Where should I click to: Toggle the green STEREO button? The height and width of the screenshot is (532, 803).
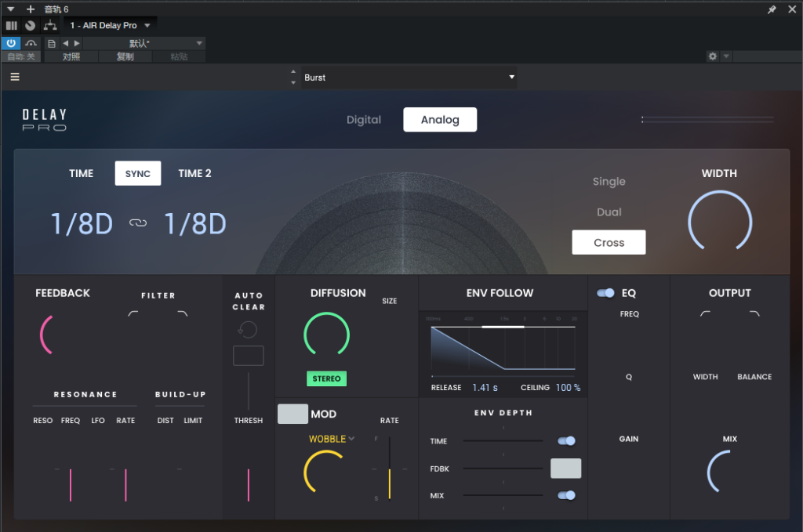(x=327, y=378)
